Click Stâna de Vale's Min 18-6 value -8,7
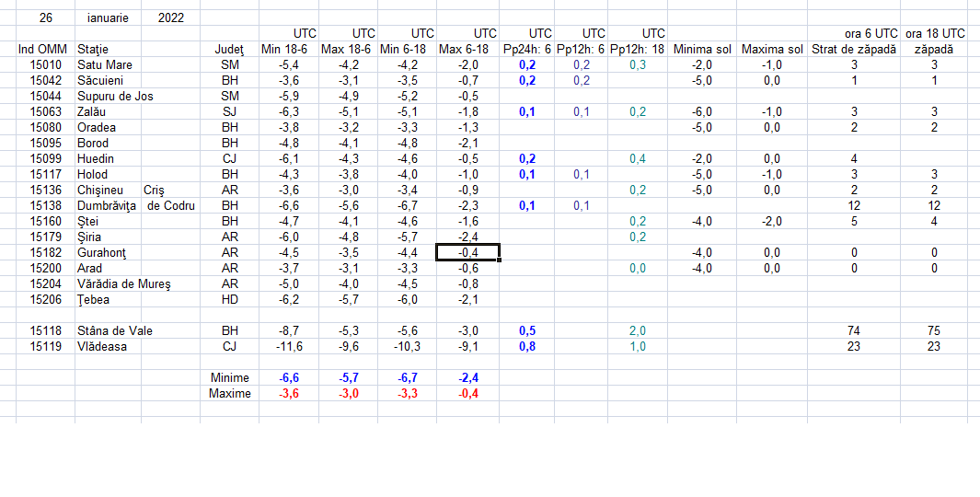Image resolution: width=980 pixels, height=497 pixels. pos(289,330)
